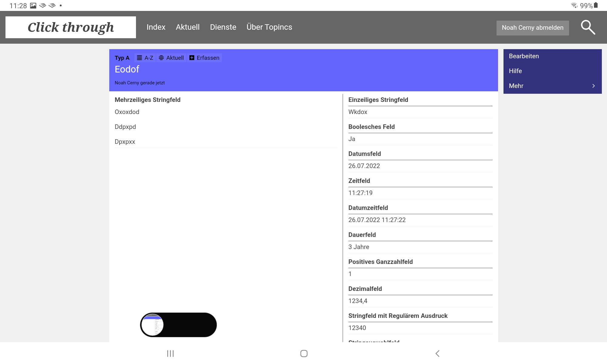607x364 pixels.
Task: Open the Aktuell navigation menu
Action: [188, 27]
